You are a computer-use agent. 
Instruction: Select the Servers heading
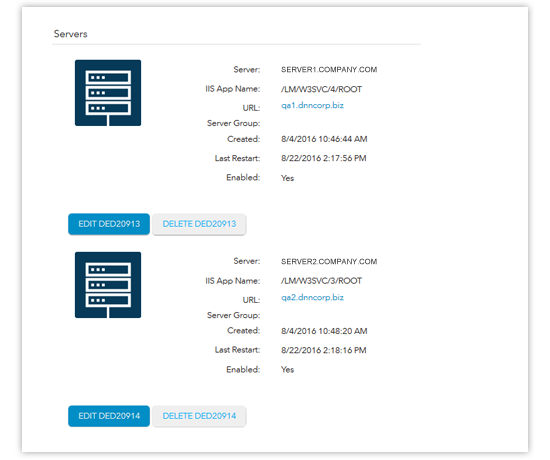pyautogui.click(x=71, y=34)
